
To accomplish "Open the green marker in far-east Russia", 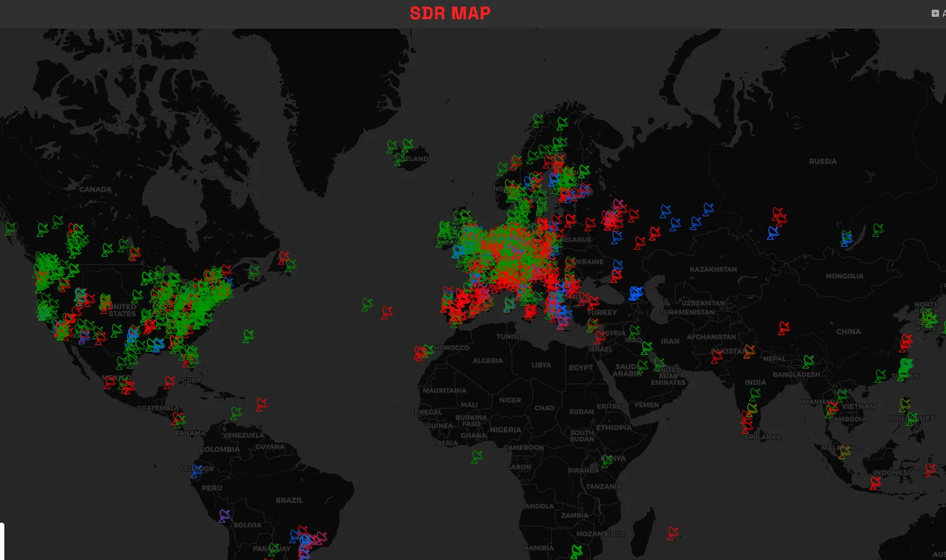I will (878, 229).
